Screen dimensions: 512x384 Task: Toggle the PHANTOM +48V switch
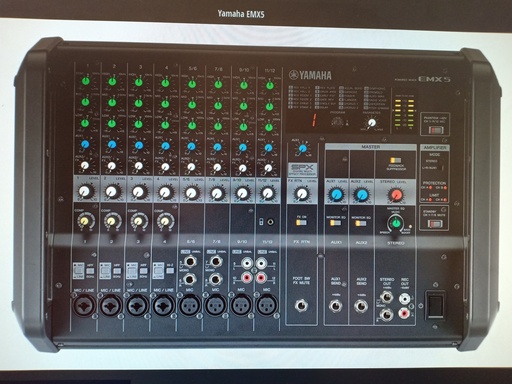tap(435, 129)
